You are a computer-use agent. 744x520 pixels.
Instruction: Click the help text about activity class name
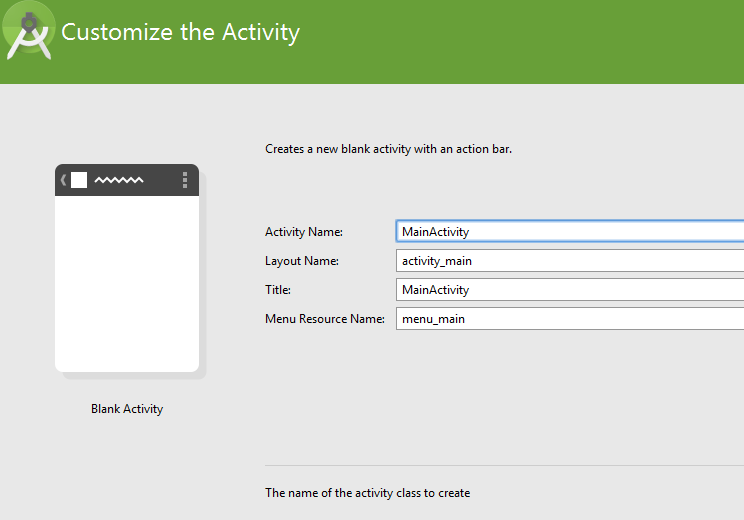click(367, 493)
